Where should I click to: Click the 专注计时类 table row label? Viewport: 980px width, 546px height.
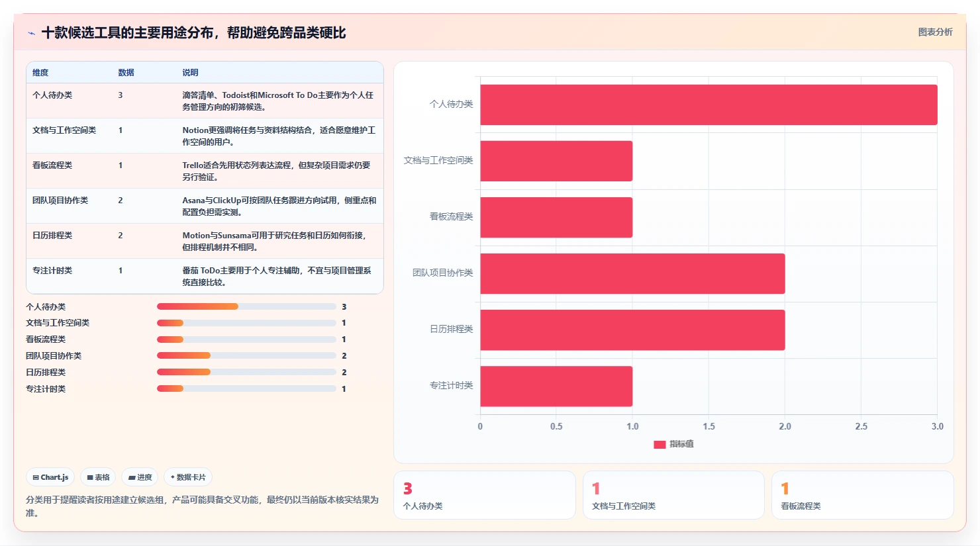point(52,271)
